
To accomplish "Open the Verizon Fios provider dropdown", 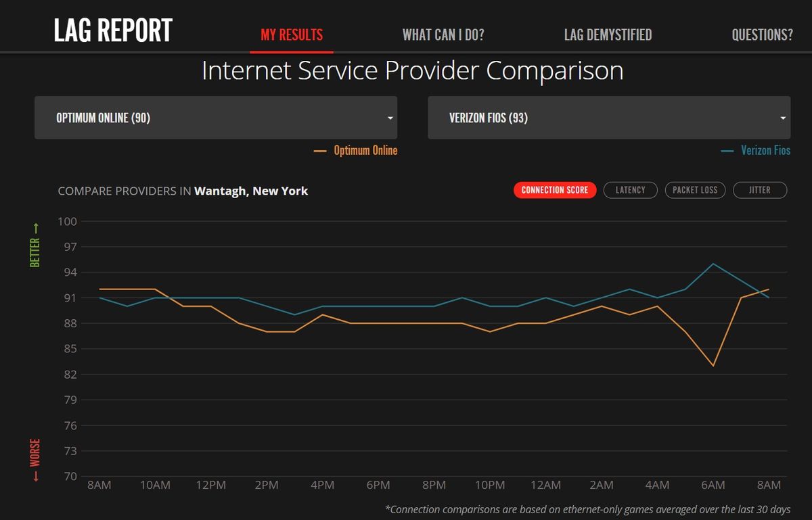I will click(609, 118).
